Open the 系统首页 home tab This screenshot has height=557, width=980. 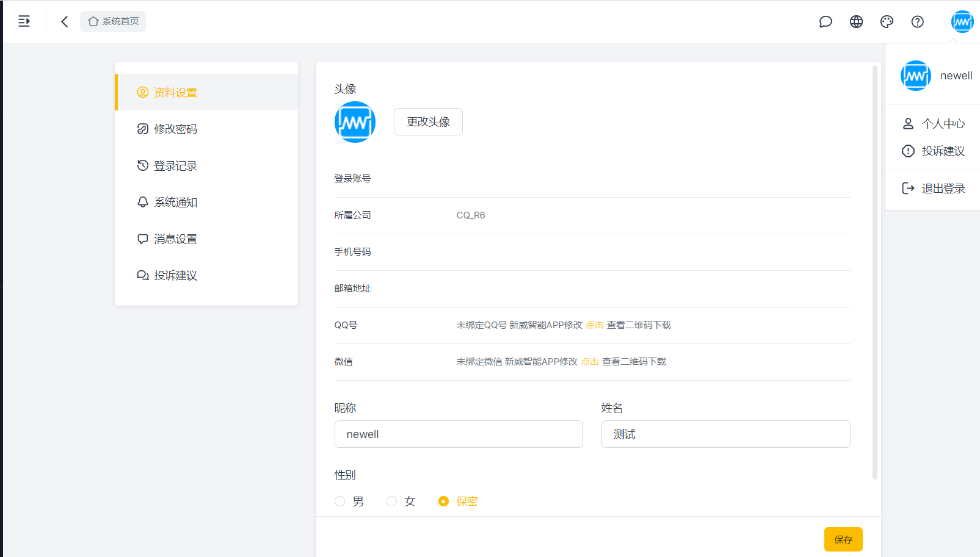pos(113,21)
